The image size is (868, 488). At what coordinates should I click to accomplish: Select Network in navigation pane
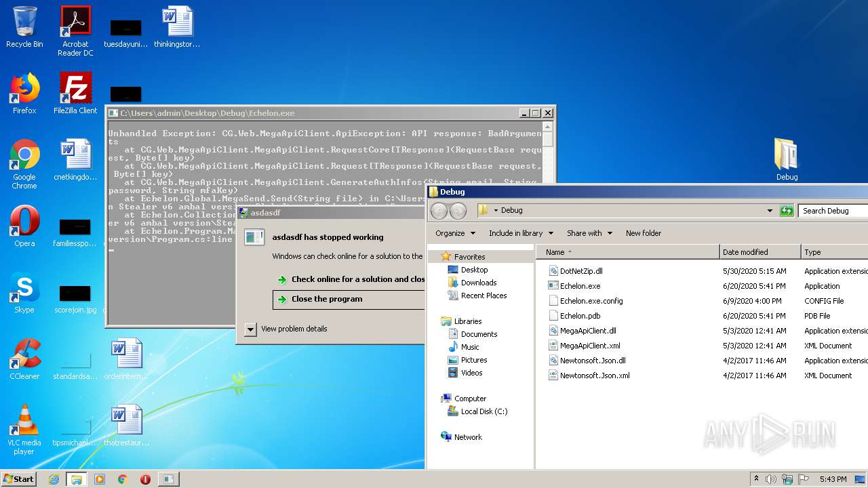[x=468, y=437]
